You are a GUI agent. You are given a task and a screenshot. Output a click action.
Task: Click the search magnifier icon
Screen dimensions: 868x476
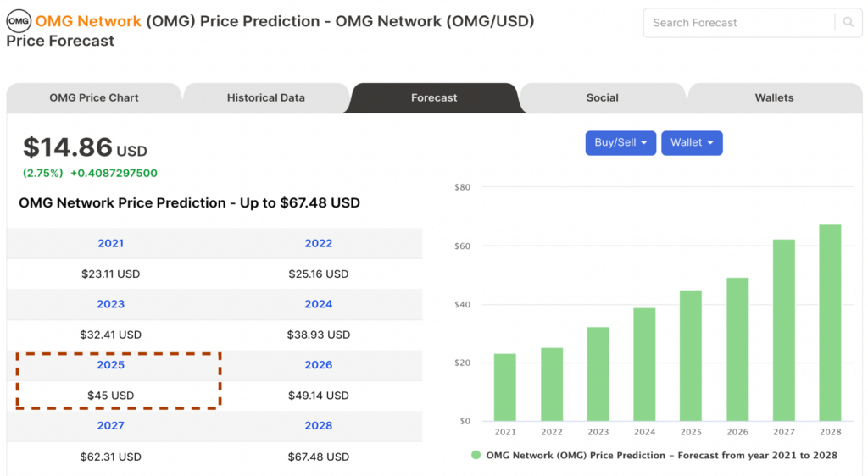pos(848,22)
